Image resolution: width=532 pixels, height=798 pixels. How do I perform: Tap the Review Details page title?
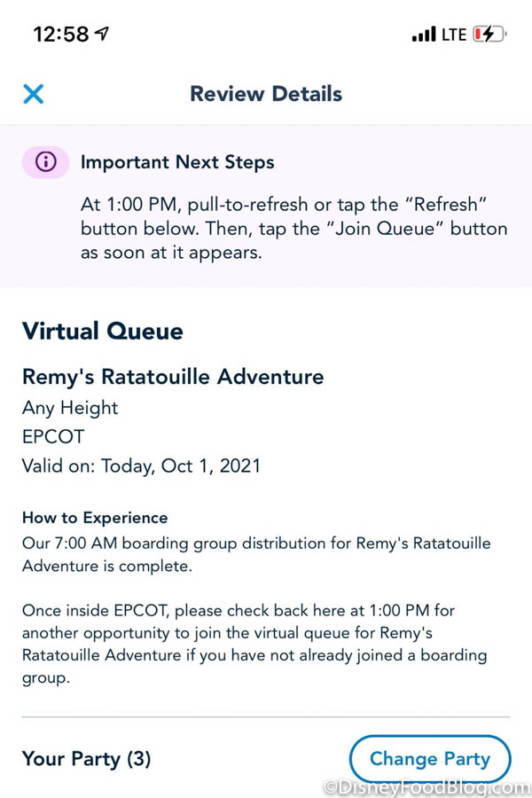click(266, 94)
